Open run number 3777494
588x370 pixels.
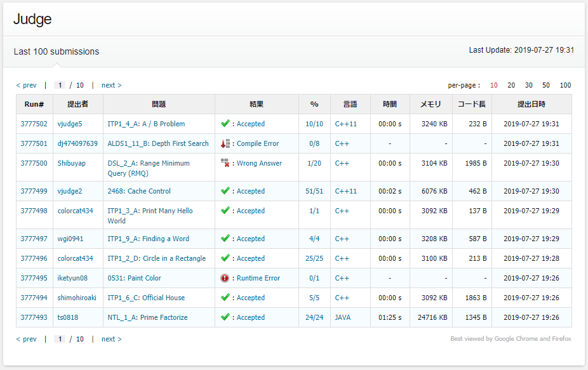[34, 298]
